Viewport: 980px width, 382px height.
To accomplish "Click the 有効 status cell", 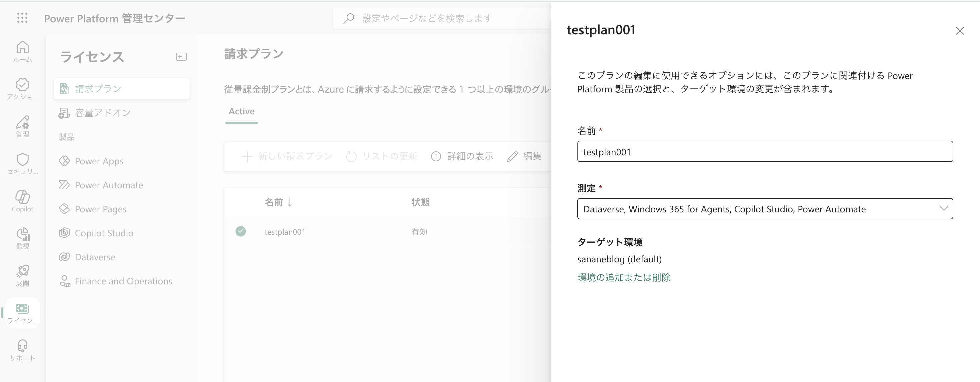I will click(x=419, y=232).
